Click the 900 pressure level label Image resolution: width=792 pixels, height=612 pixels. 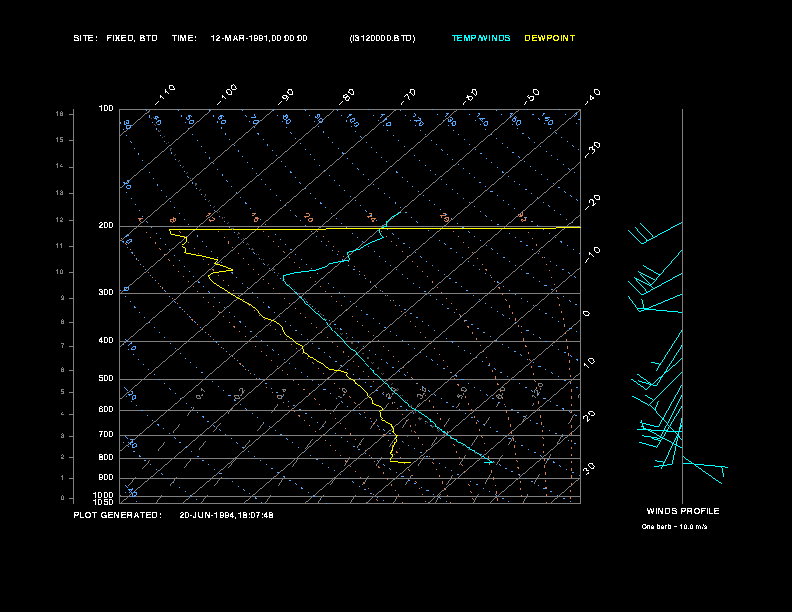click(106, 477)
